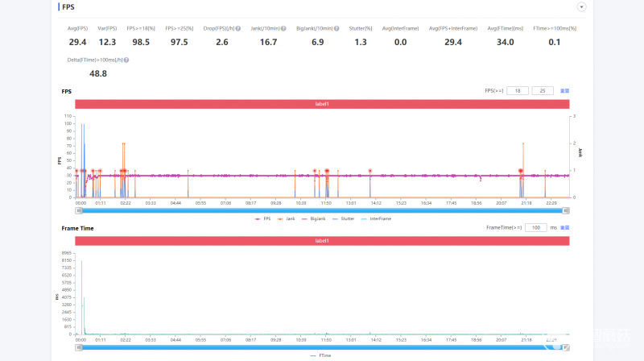Click the Delta(FTime) value 48.8
This screenshot has width=644, height=361.
point(98,73)
